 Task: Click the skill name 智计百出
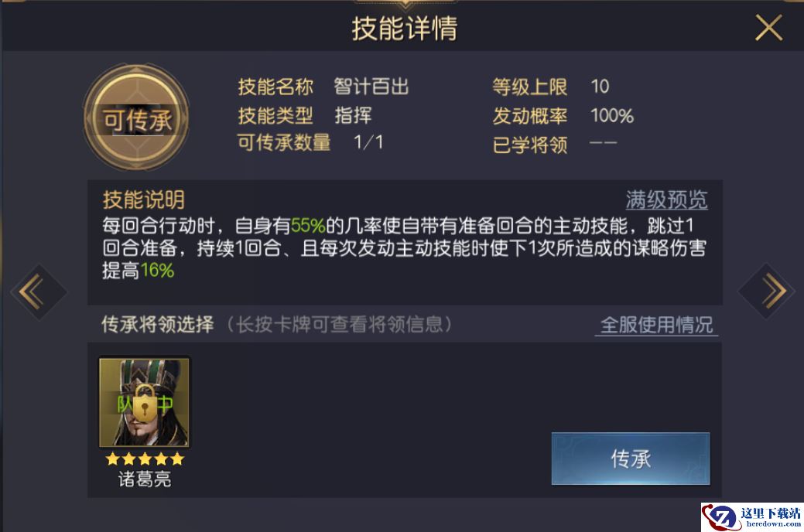(371, 87)
